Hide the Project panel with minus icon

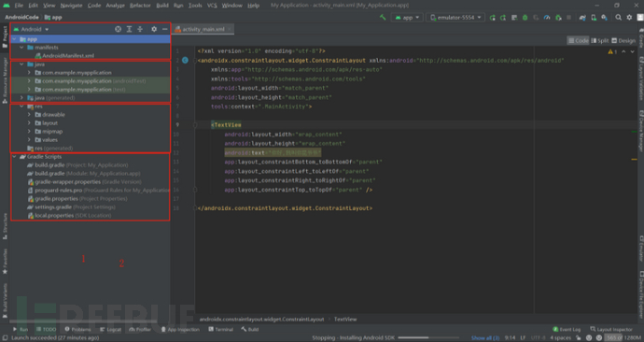point(164,29)
